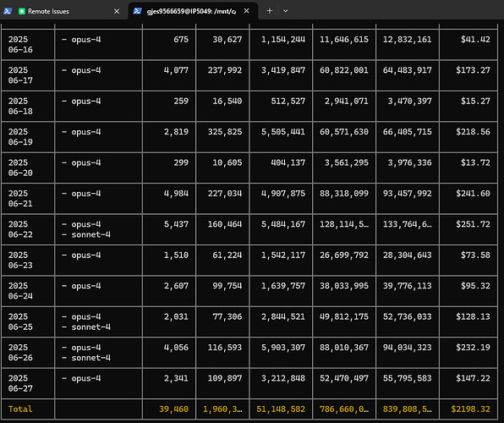Select the gjes9566659@IP5049 terminal tab
504x423 pixels.
coord(193,11)
